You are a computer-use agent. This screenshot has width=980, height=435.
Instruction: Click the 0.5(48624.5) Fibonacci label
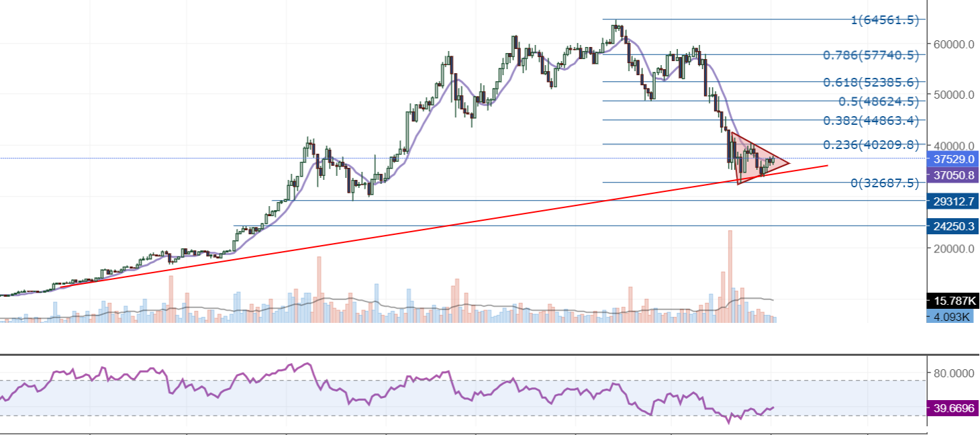[x=878, y=101]
